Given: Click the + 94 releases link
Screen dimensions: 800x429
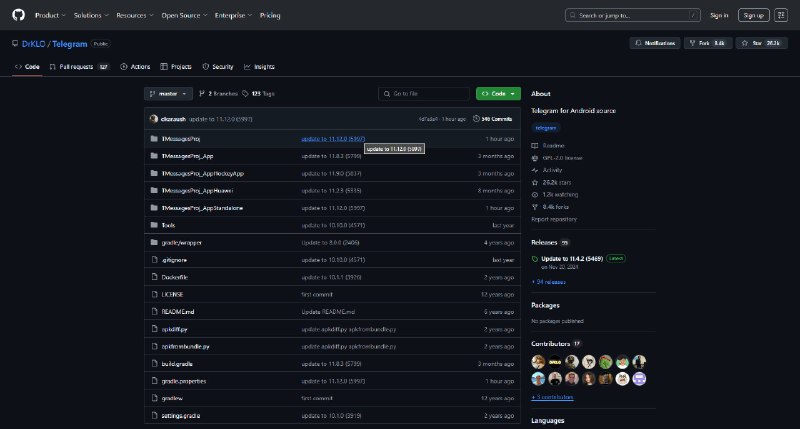Looking at the screenshot, I should click(x=548, y=282).
